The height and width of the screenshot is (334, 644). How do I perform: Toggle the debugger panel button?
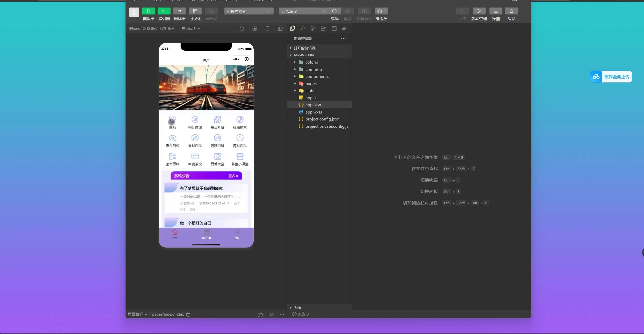pos(179,11)
